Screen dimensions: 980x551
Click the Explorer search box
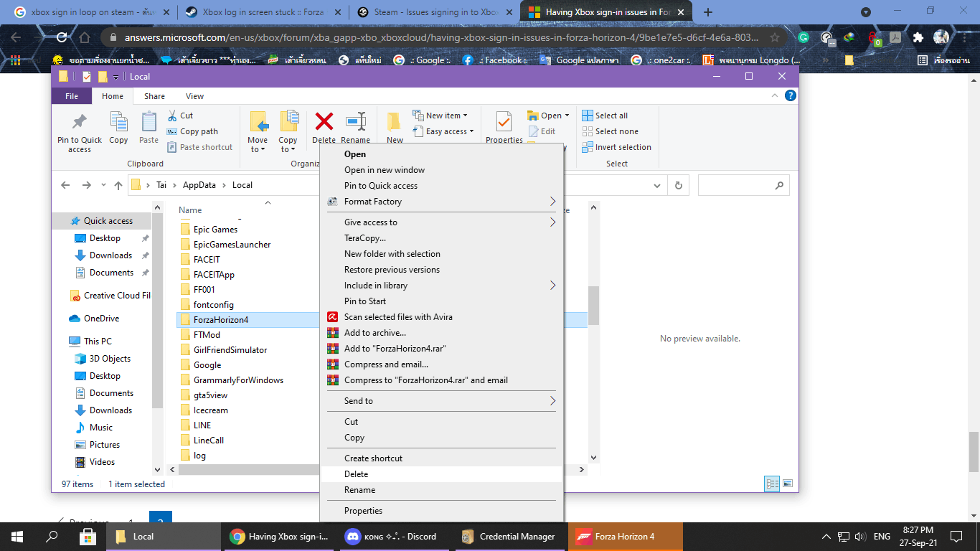[743, 185]
